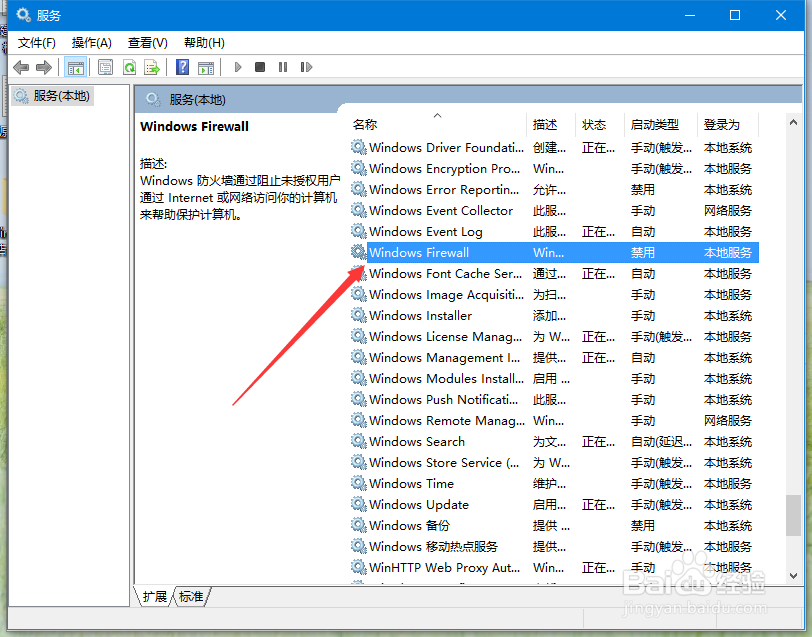Open the Help question-mark icon
This screenshot has width=812, height=637.
click(x=182, y=67)
